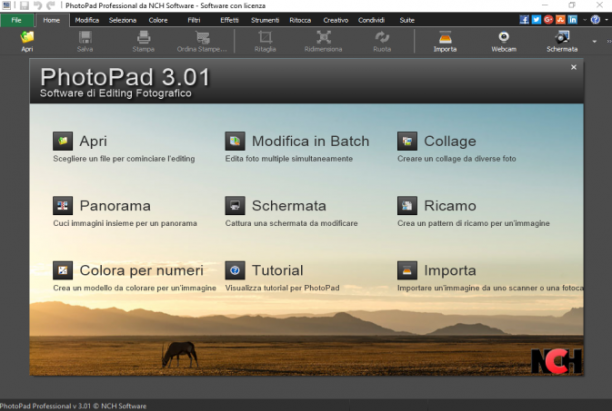The width and height of the screenshot is (612, 411).
Task: Expand the toolbar overflow arrow after Schermata
Action: point(594,41)
